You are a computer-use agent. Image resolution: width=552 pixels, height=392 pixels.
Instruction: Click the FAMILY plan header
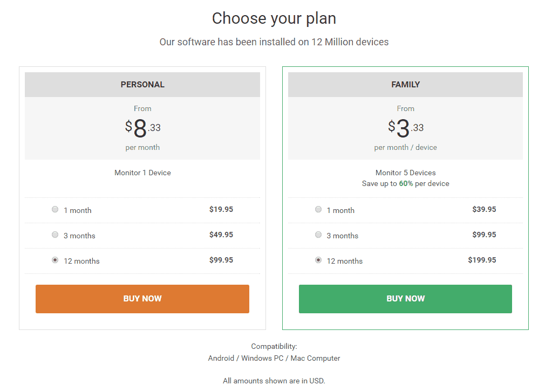[405, 85]
